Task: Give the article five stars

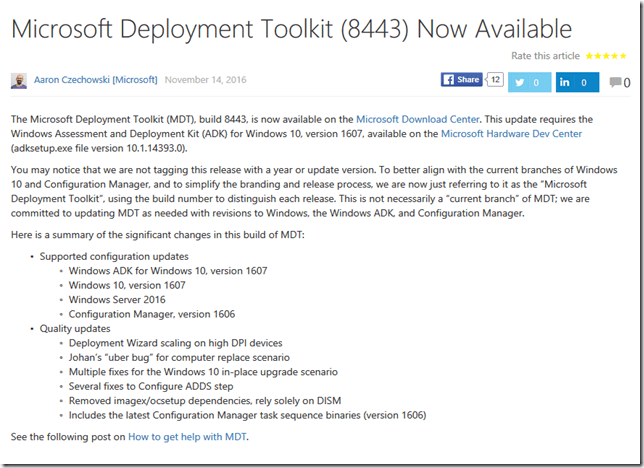Action: point(625,57)
